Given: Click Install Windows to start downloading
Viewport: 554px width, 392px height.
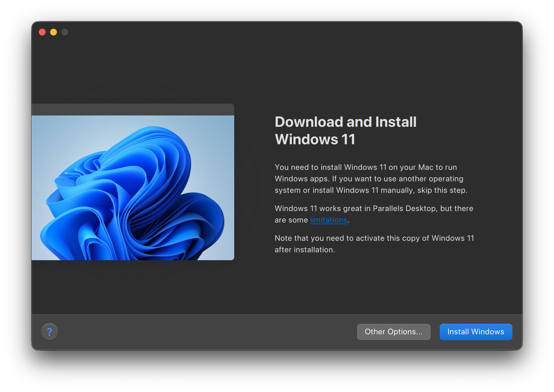Looking at the screenshot, I should (475, 332).
